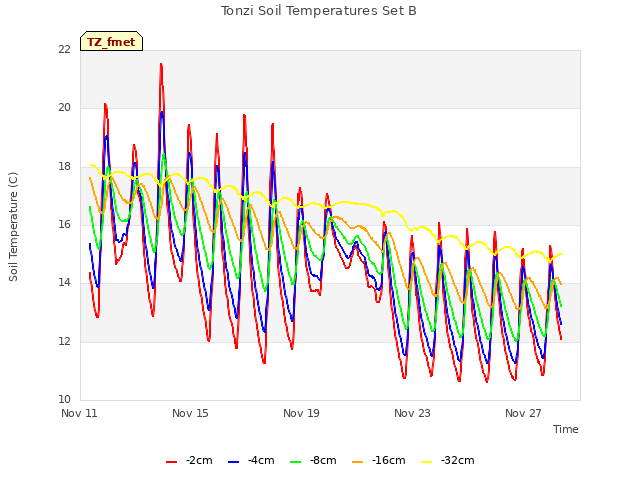The height and width of the screenshot is (480, 640).
Task: Click the Nov 23 tick label
Action: point(412,413)
